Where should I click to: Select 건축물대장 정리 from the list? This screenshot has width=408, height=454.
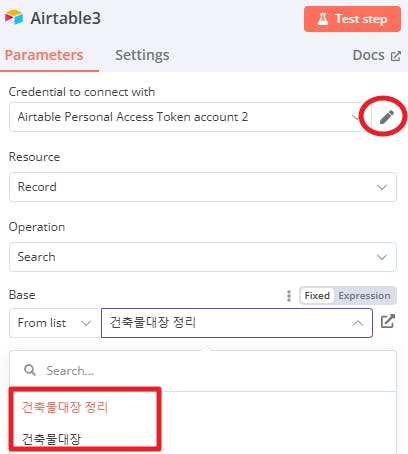click(x=65, y=407)
